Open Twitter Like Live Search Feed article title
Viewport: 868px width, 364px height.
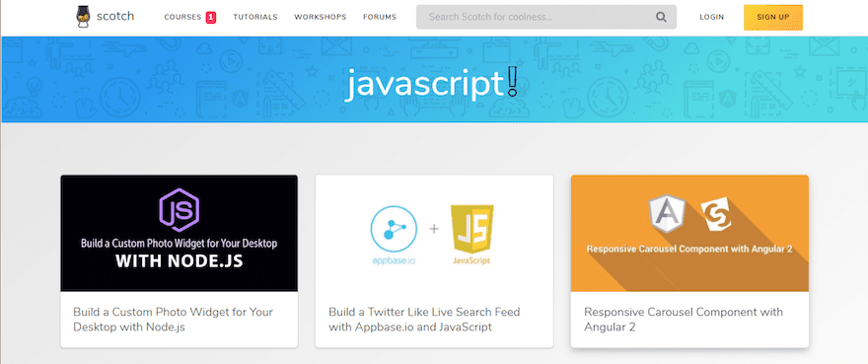pos(424,320)
